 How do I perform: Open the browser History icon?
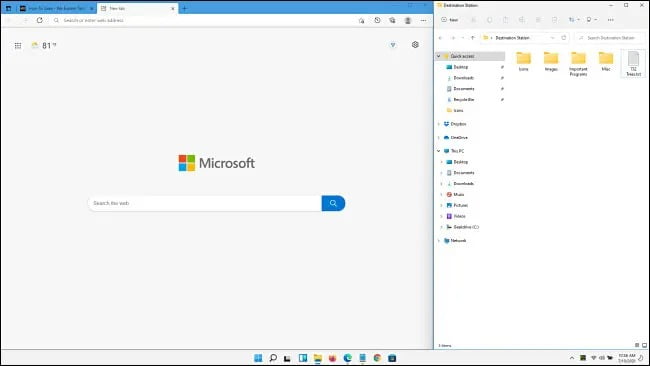(377, 20)
